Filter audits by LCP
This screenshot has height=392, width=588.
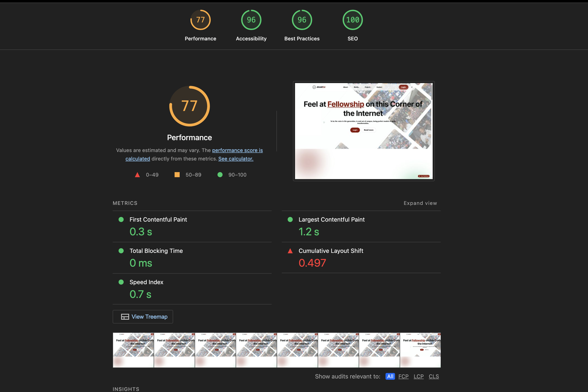tap(418, 376)
